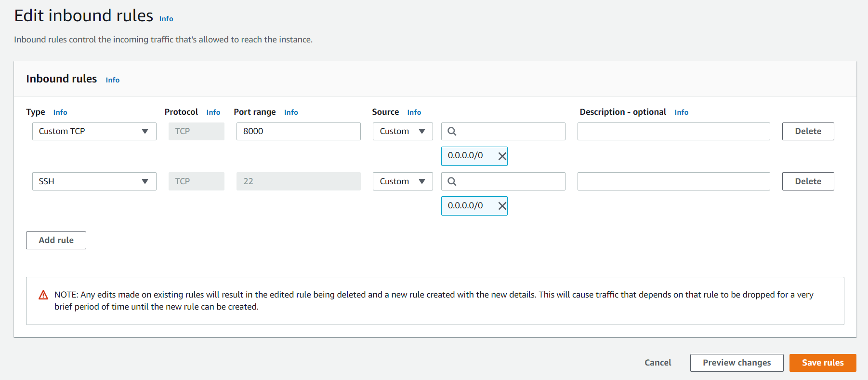868x380 pixels.
Task: Expand Source dropdown for port 8000 rule
Action: pos(402,131)
